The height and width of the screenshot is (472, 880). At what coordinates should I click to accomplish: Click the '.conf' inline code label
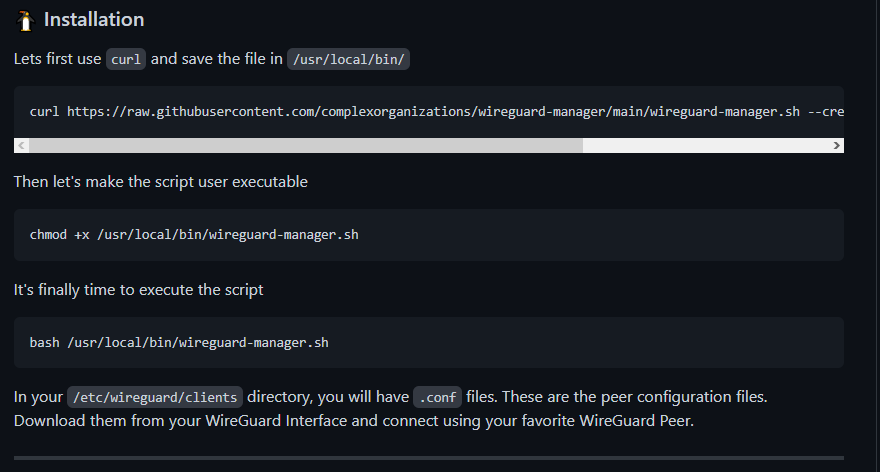click(x=438, y=397)
